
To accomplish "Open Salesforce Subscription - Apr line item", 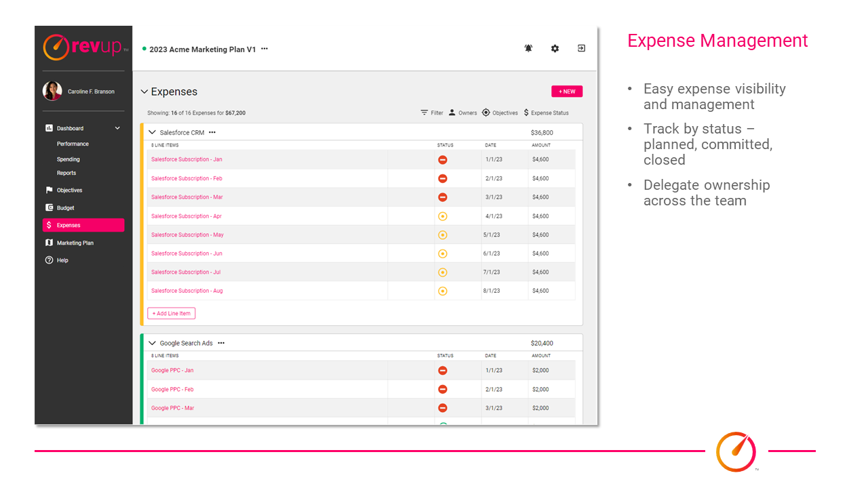I will (x=186, y=216).
